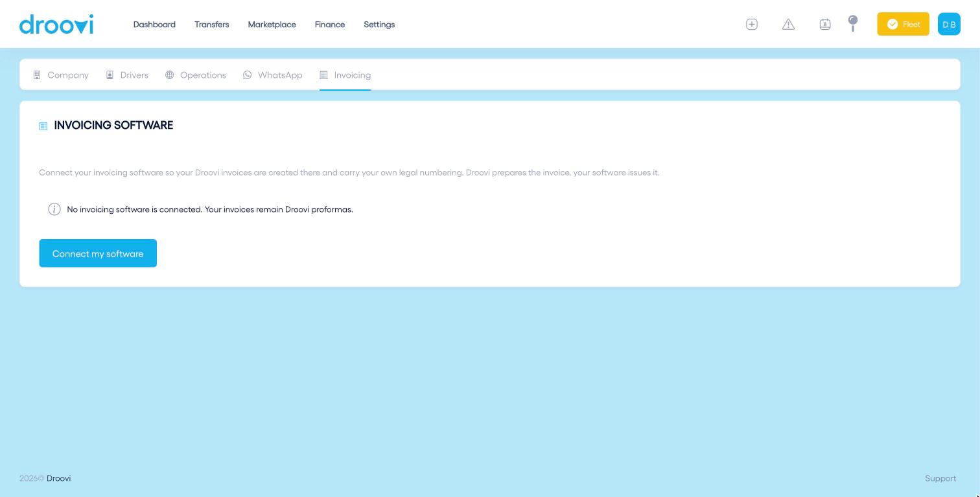Click the Invoicing Software heading
This screenshot has height=497, width=980.
113,125
